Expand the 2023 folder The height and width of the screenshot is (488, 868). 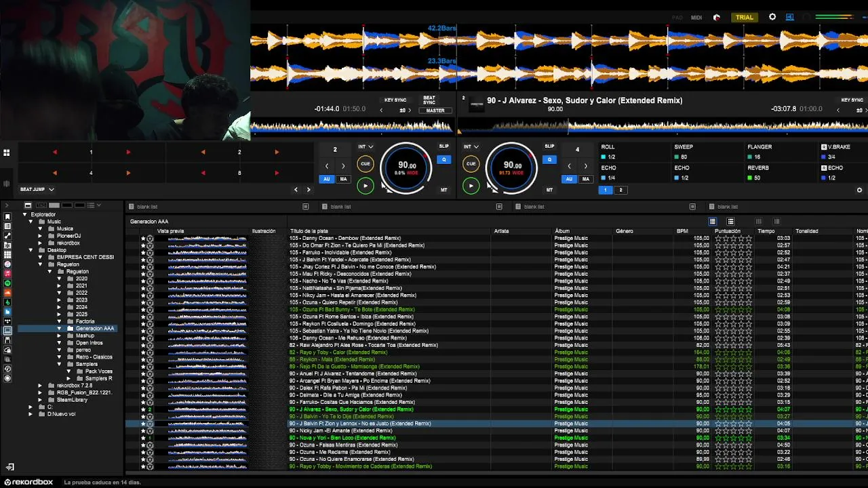(59, 300)
